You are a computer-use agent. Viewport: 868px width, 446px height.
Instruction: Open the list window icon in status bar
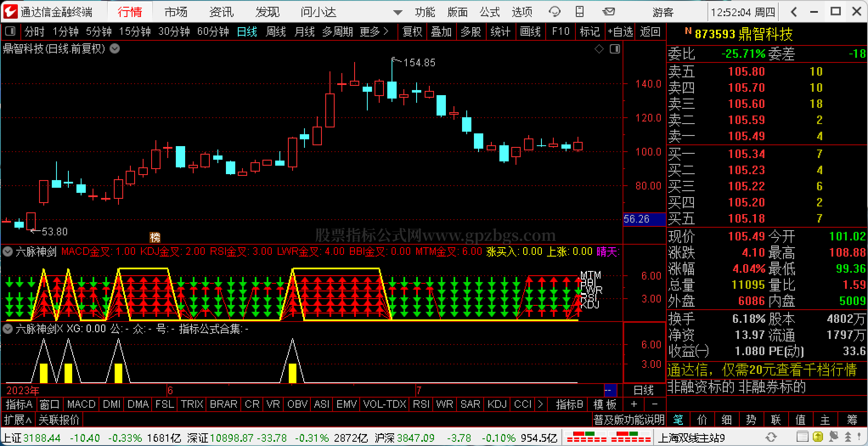(802, 437)
